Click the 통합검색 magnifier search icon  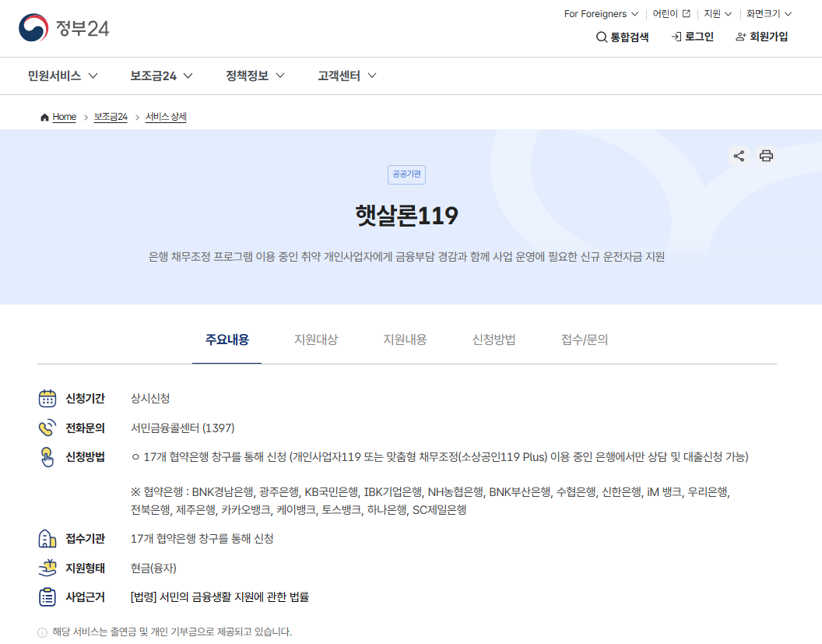[601, 37]
